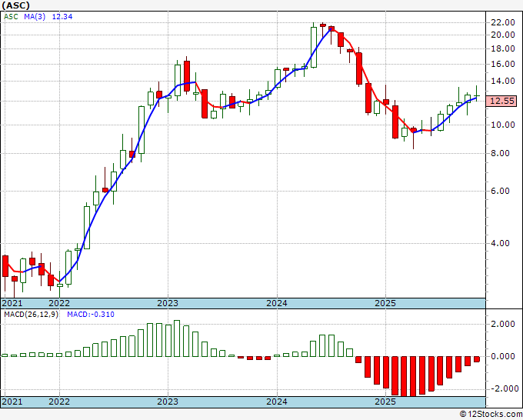Screen dimensions: 523x420
Task: Click the 18.00 price axis label
Action: (503, 49)
